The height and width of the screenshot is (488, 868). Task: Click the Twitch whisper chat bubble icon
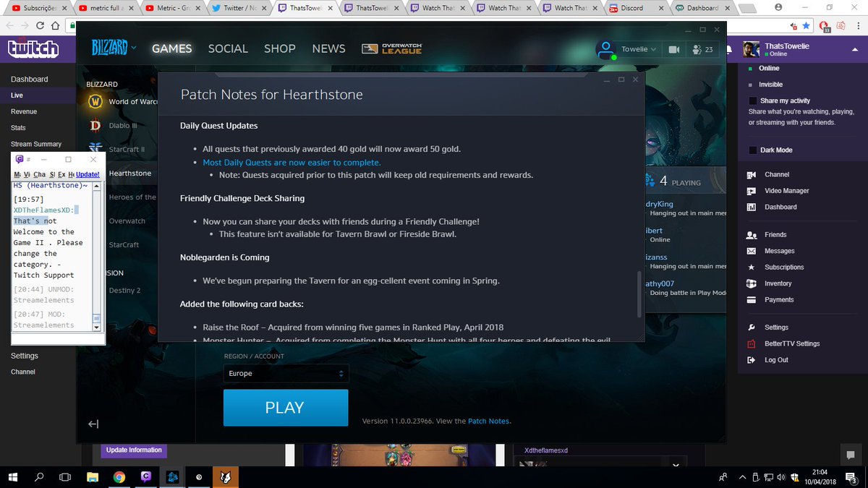(850, 455)
